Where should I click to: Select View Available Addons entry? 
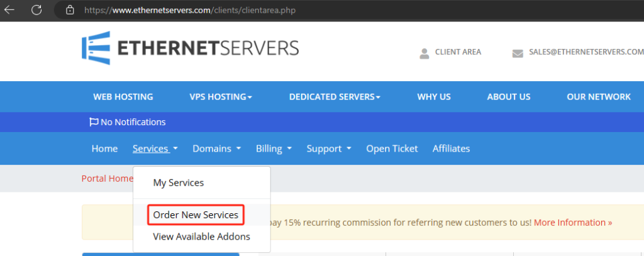point(201,237)
